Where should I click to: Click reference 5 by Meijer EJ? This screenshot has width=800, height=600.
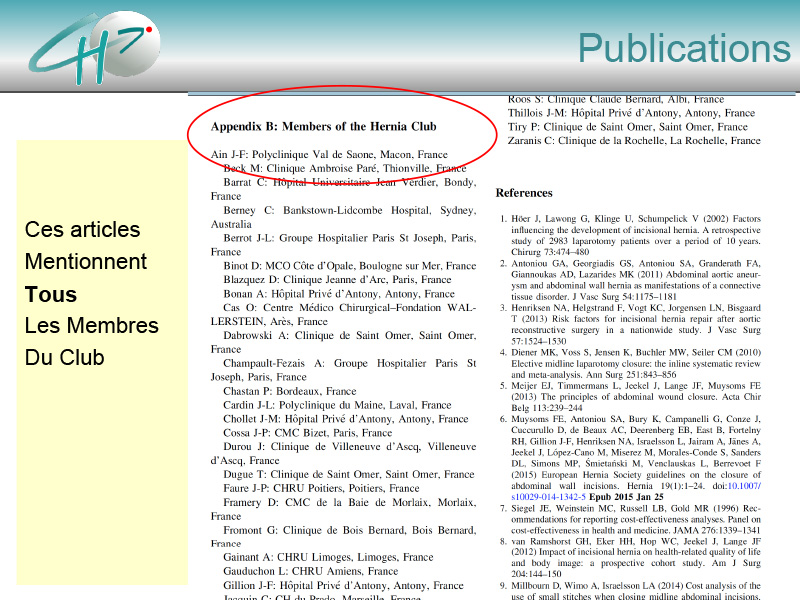pyautogui.click(x=631, y=396)
